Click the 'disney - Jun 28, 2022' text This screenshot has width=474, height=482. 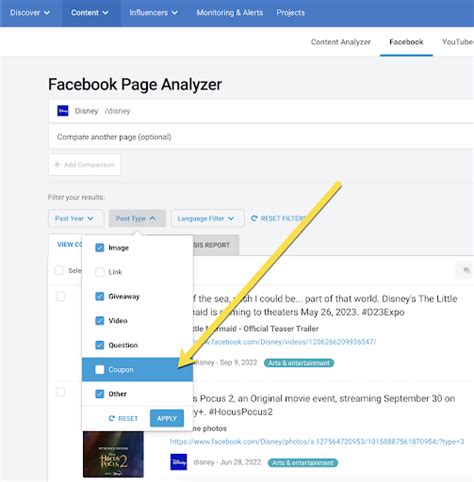pos(227,462)
